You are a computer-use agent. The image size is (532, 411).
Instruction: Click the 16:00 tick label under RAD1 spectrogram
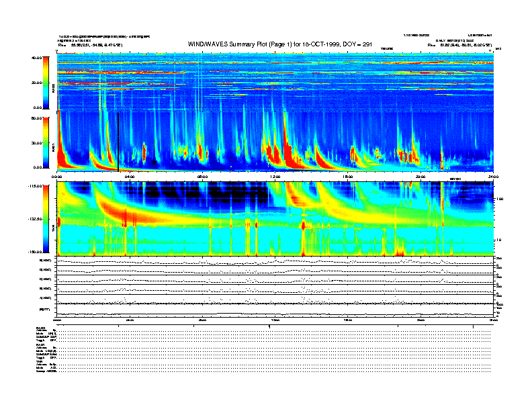point(348,177)
